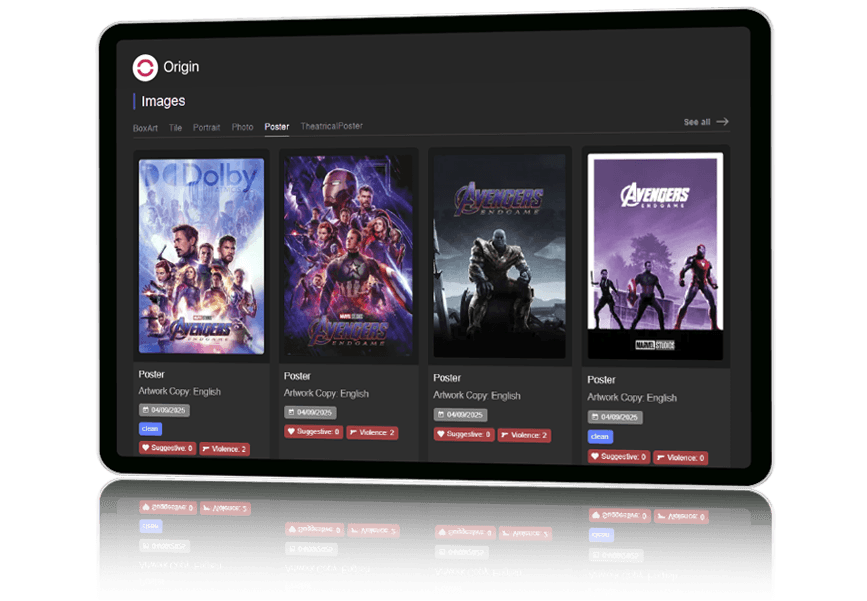The height and width of the screenshot is (601, 867).
Task: Click the Origin title text
Action: 181,67
